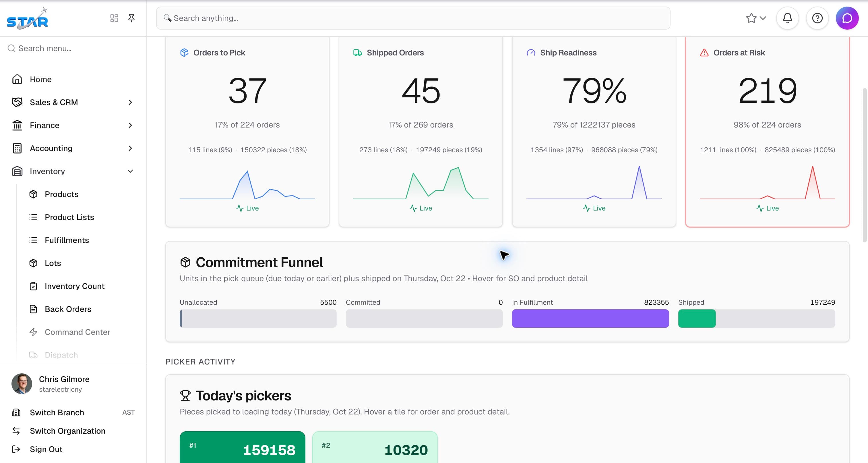Collapse the Inventory menu chevron
The image size is (868, 463).
pyautogui.click(x=130, y=171)
